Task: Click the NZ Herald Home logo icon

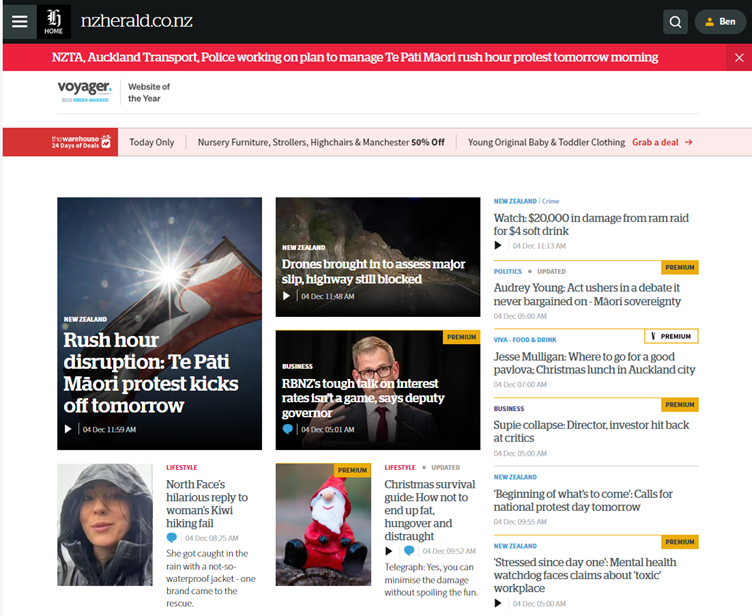Action: coord(54,22)
